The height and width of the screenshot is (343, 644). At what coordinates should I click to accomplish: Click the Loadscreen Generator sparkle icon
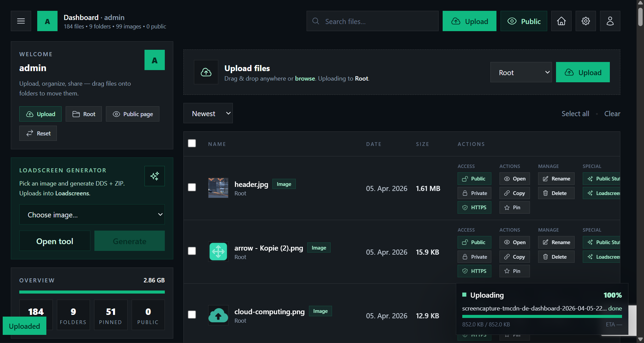point(155,176)
